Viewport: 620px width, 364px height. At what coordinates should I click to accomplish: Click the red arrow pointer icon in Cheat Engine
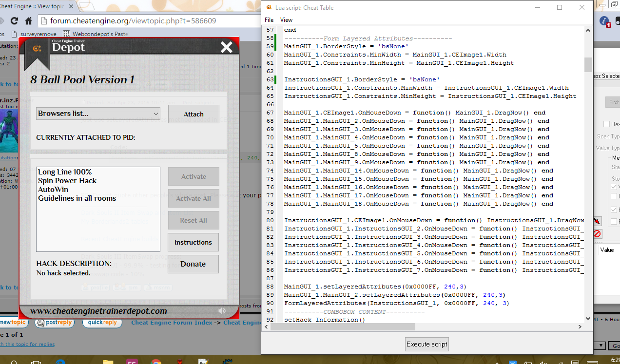click(x=597, y=222)
